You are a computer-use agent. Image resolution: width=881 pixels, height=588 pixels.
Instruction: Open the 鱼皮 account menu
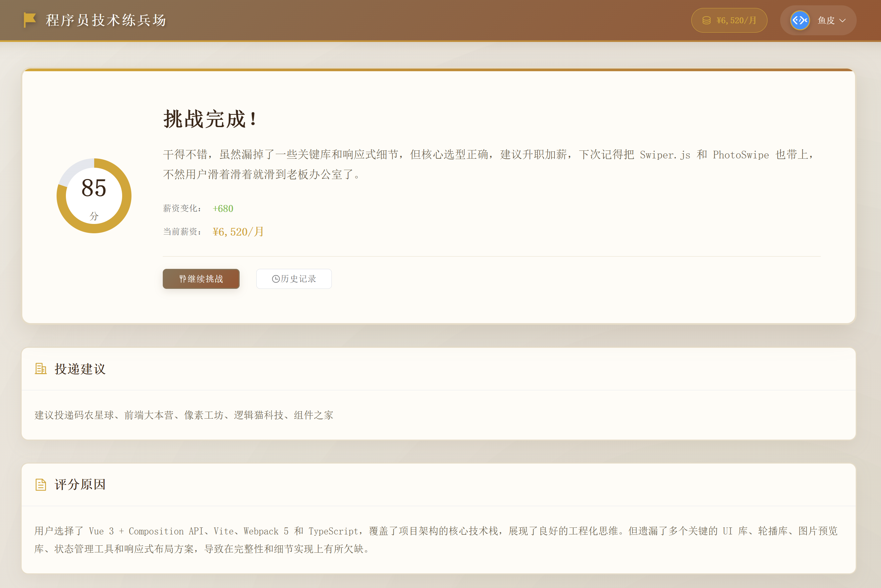(x=825, y=20)
